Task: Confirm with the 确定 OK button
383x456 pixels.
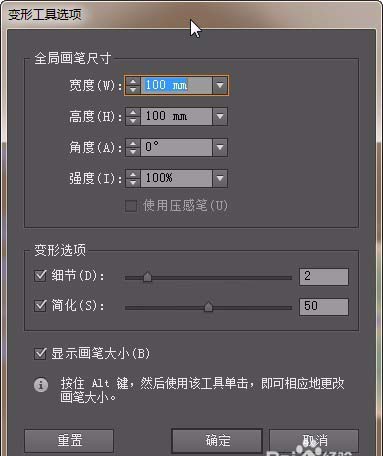Action: coord(217,441)
